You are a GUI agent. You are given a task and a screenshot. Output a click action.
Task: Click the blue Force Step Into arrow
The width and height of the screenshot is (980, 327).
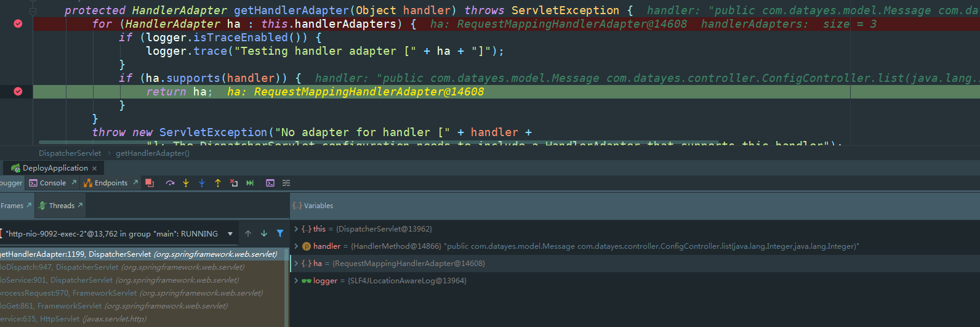[202, 183]
